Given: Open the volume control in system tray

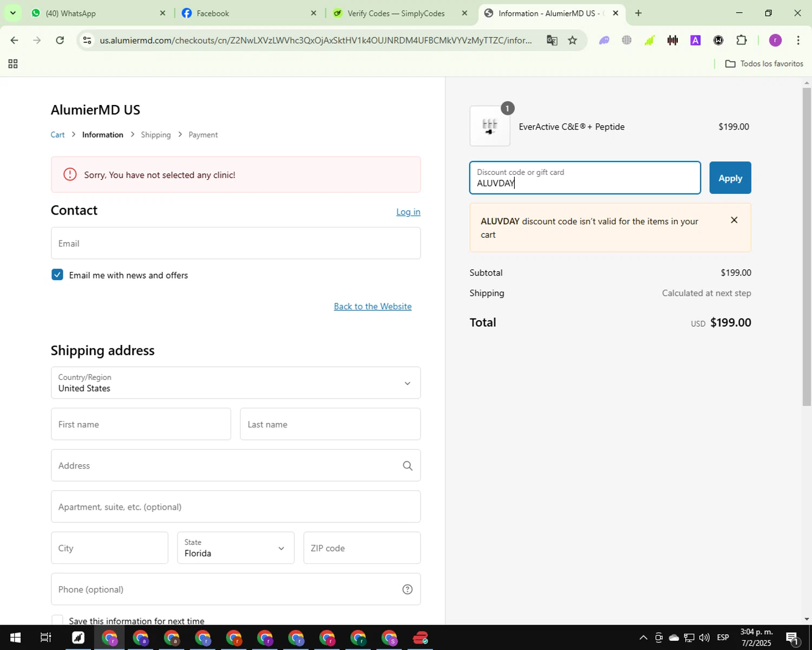Looking at the screenshot, I should pos(704,638).
